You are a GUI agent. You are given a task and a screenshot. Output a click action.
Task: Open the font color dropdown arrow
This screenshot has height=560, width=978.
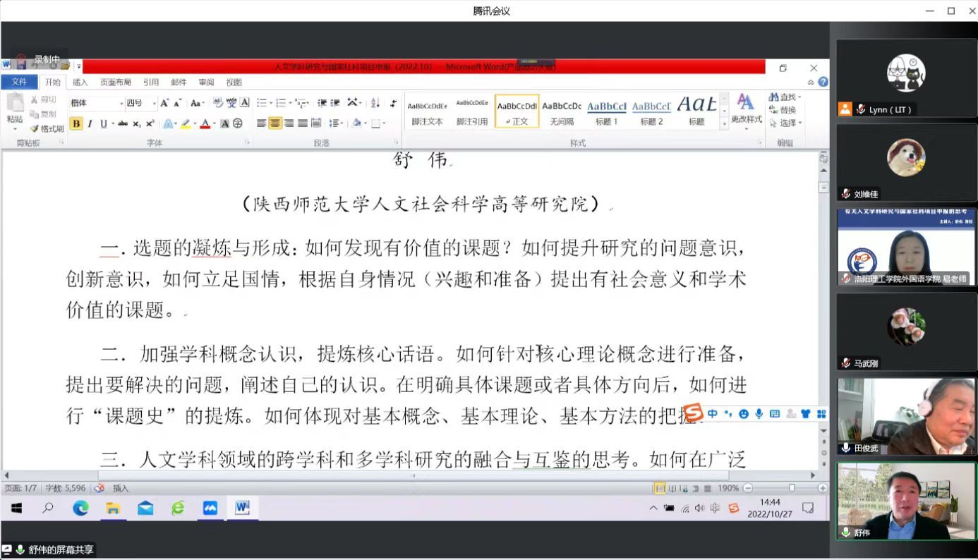(x=214, y=123)
